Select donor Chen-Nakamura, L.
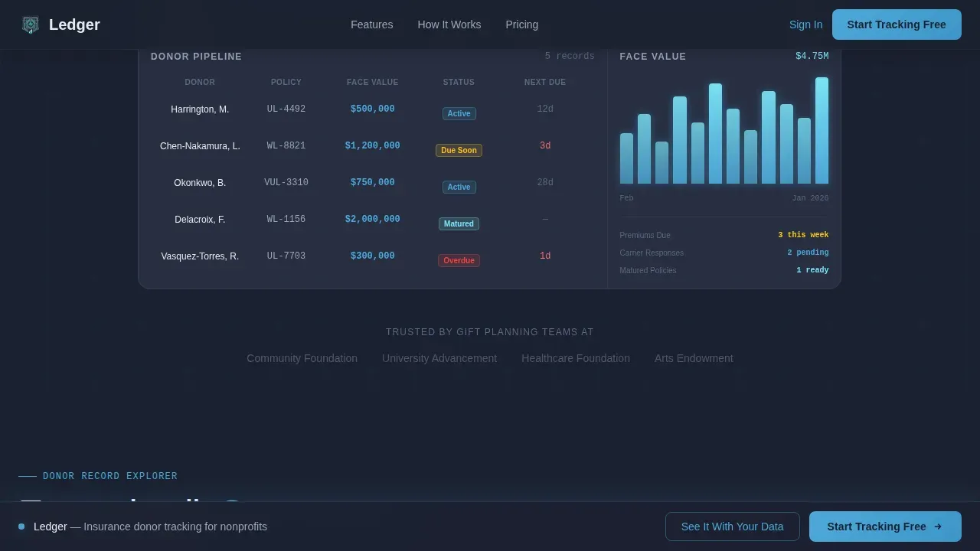This screenshot has height=551, width=980. pos(200,146)
